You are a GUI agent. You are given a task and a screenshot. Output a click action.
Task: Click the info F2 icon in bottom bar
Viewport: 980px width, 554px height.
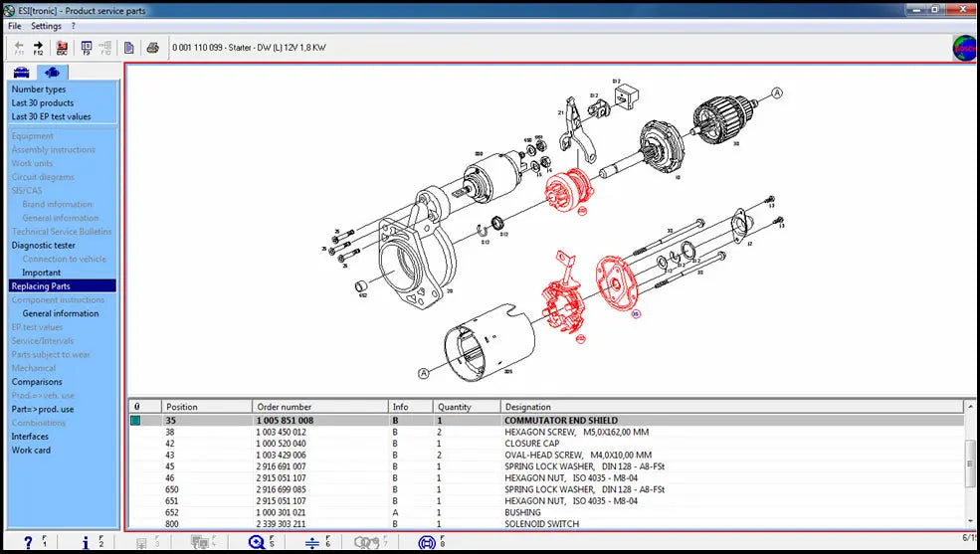pos(87,542)
